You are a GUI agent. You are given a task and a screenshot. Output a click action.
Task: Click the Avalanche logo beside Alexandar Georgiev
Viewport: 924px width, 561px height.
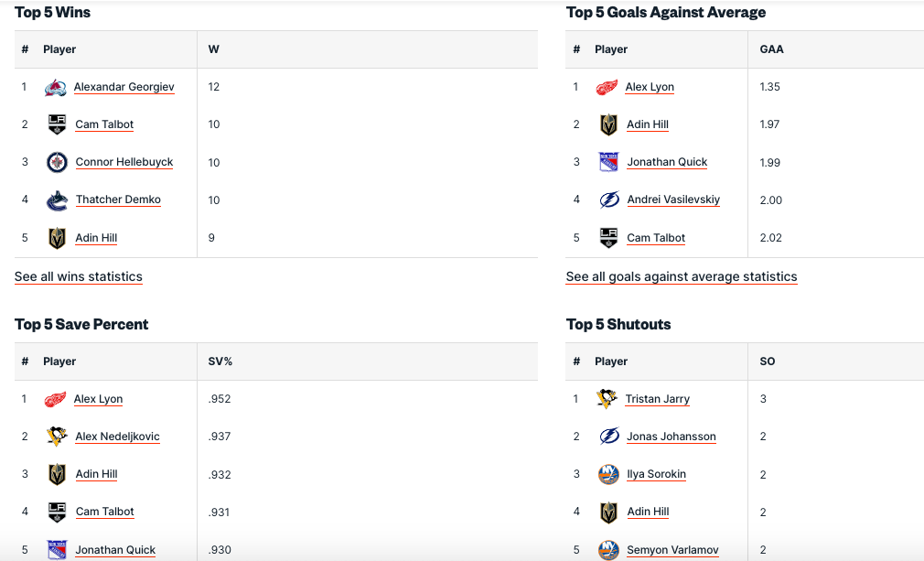coord(56,88)
